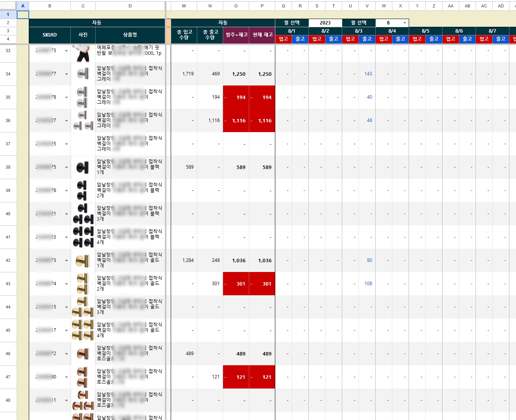Click the 상품명 column header cell
This screenshot has width=516, height=420.
[130, 35]
